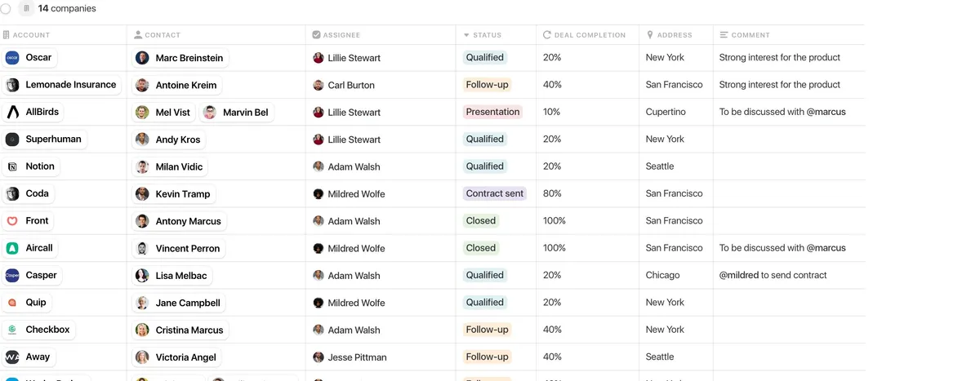Change the Presentation status tag for AllBirds
980x381 pixels.
(x=492, y=112)
